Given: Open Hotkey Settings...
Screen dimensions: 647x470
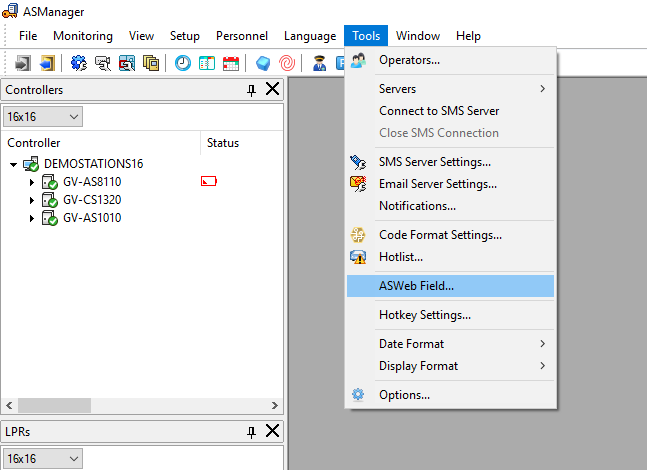Looking at the screenshot, I should [450, 315].
